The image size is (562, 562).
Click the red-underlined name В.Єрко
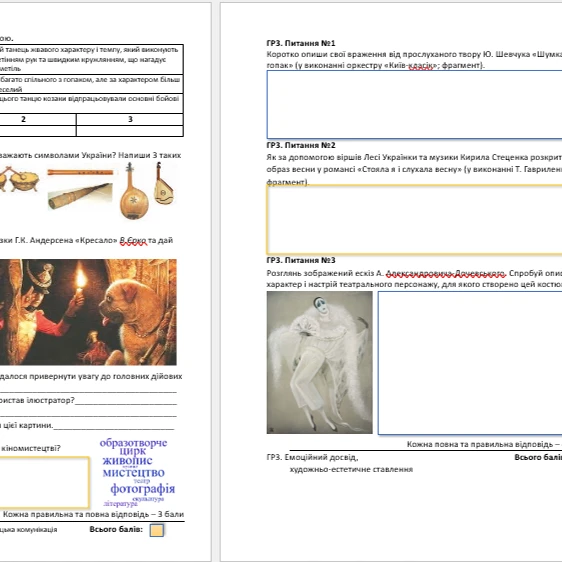133,240
